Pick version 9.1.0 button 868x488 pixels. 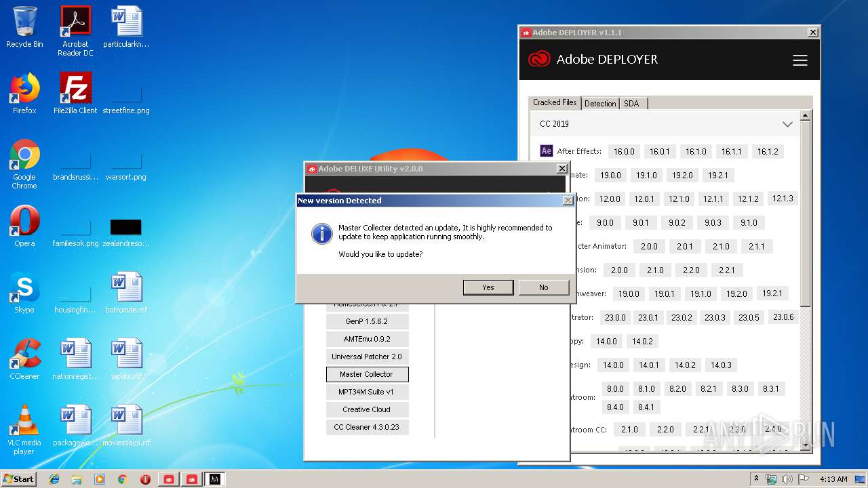point(749,222)
